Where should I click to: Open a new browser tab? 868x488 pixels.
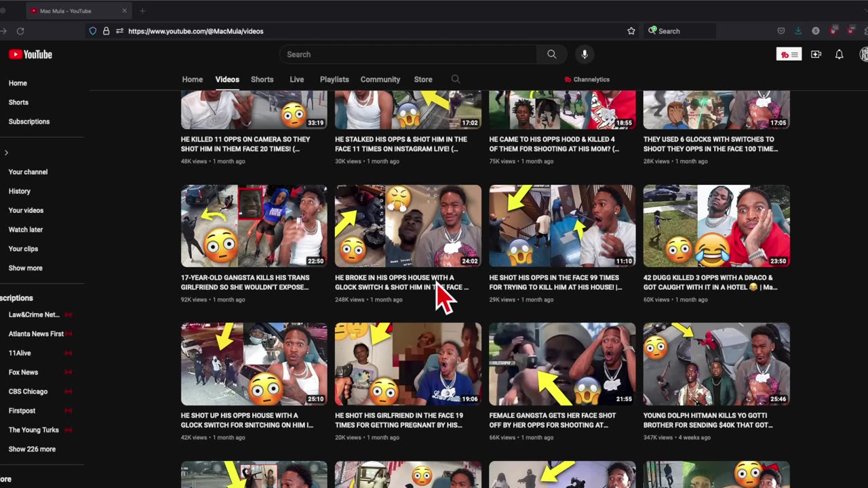pyautogui.click(x=142, y=11)
